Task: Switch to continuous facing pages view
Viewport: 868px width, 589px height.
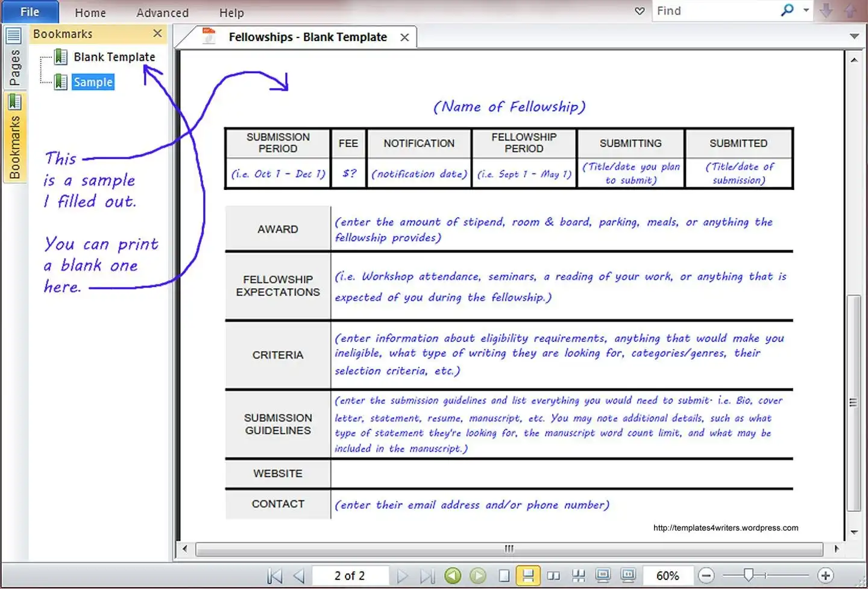Action: 579,576
